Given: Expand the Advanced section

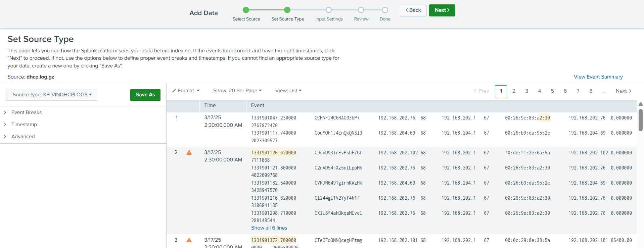Looking at the screenshot, I should (23, 137).
